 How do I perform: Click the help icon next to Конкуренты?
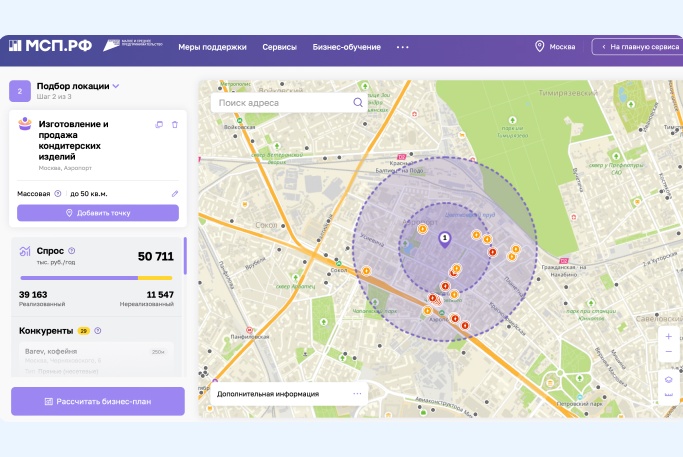pyautogui.click(x=98, y=330)
